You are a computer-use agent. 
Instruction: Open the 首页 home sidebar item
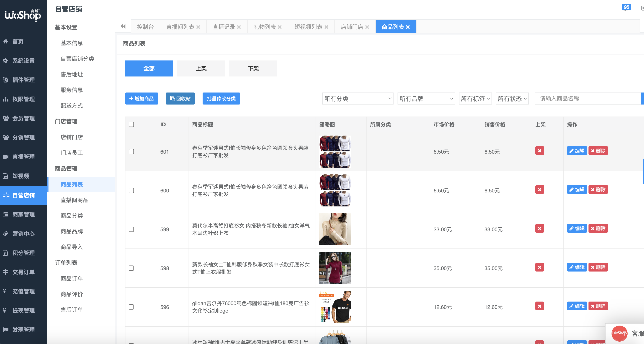point(23,41)
